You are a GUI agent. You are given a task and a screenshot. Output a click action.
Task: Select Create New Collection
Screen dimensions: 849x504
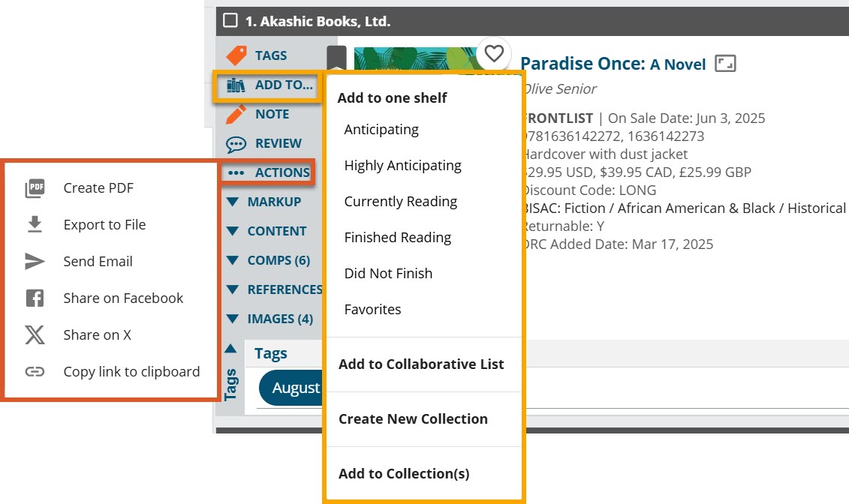click(413, 419)
